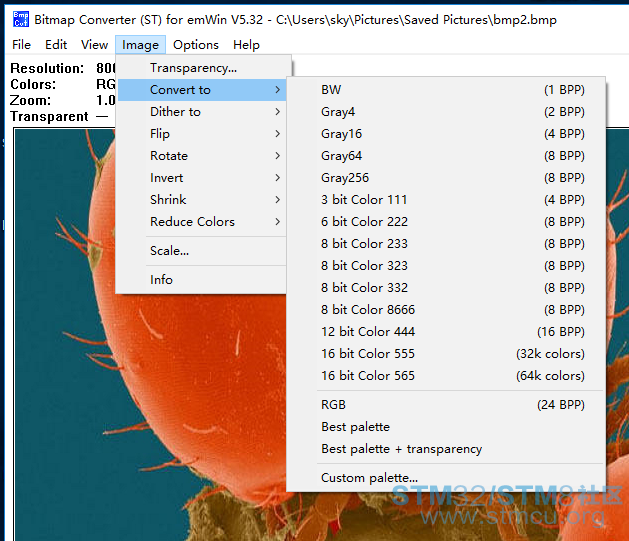Image resolution: width=629 pixels, height=541 pixels.
Task: Click the Zoom: label in info panel
Action: pyautogui.click(x=30, y=100)
